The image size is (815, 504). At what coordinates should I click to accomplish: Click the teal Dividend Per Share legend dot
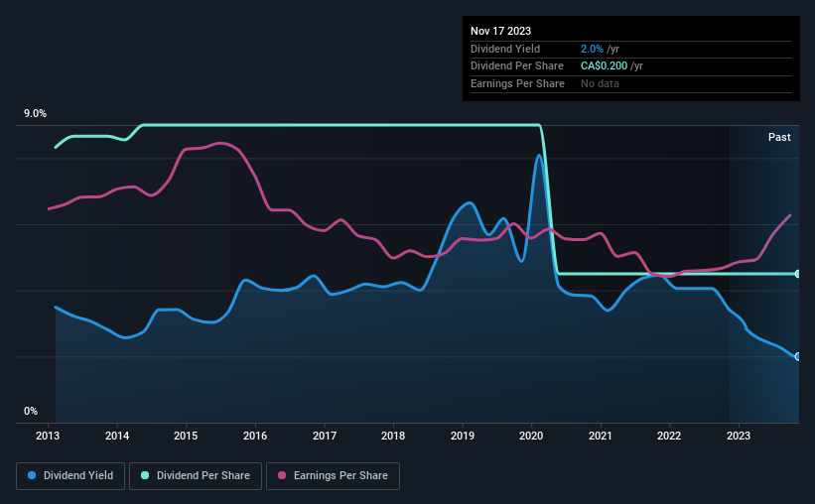coord(145,475)
